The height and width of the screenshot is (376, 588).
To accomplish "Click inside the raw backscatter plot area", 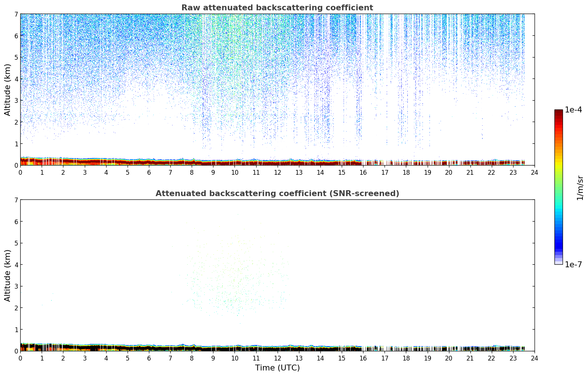I will [x=277, y=90].
